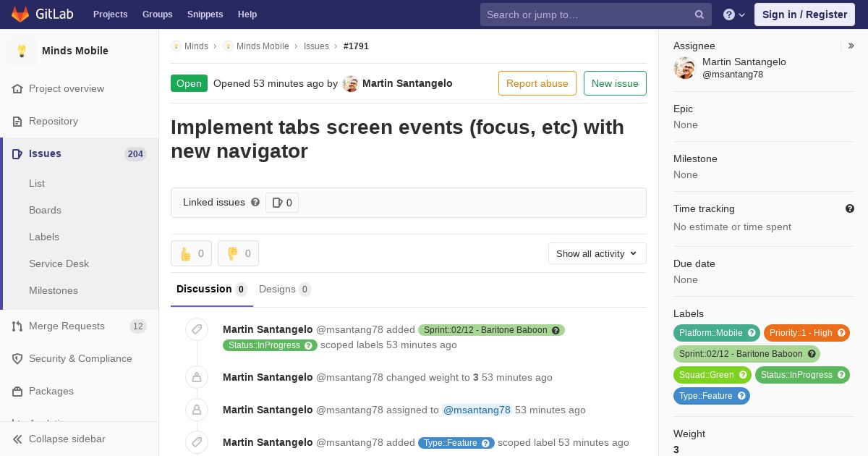Open the Projects menu
Viewport: 868px width, 456px height.
[x=111, y=14]
